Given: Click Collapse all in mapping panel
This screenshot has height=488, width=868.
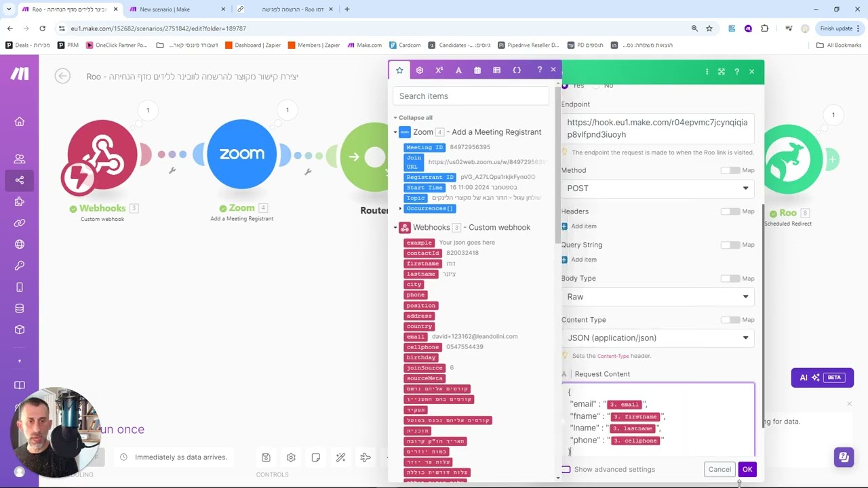Looking at the screenshot, I should click(x=415, y=118).
